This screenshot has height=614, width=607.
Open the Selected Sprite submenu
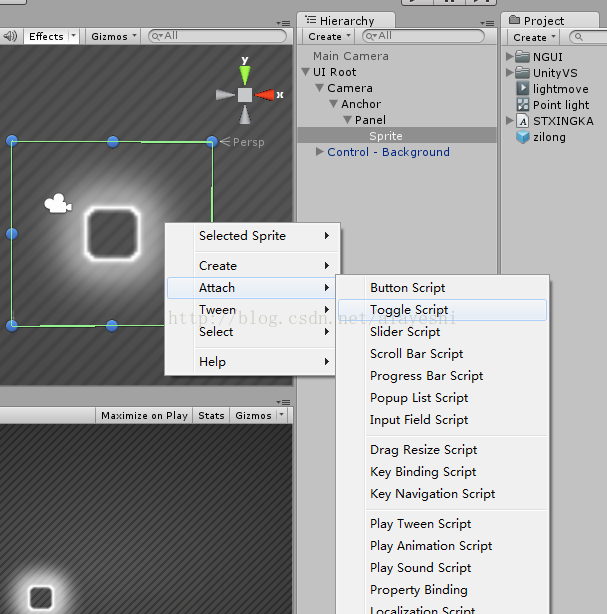click(x=251, y=236)
